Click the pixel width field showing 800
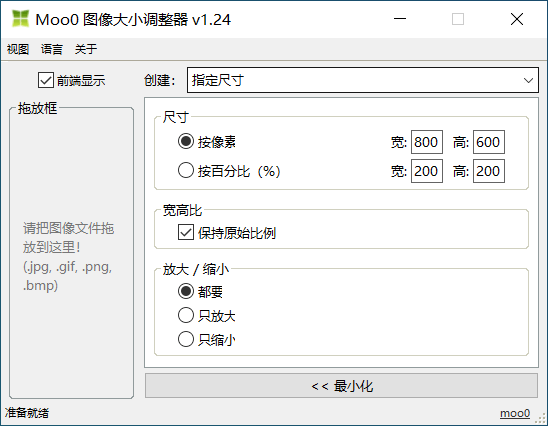Image resolution: width=548 pixels, height=426 pixels. point(427,142)
